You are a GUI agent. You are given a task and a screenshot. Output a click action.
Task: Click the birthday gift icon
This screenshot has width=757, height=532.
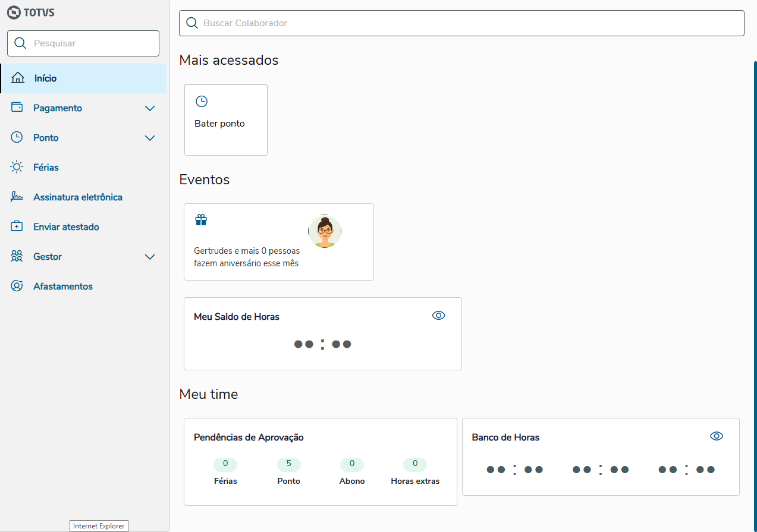pyautogui.click(x=201, y=221)
